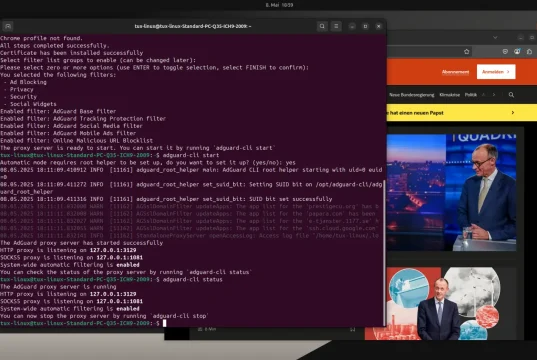Click '- Social Widgets' filter line
The image size is (537, 360).
click(x=30, y=104)
